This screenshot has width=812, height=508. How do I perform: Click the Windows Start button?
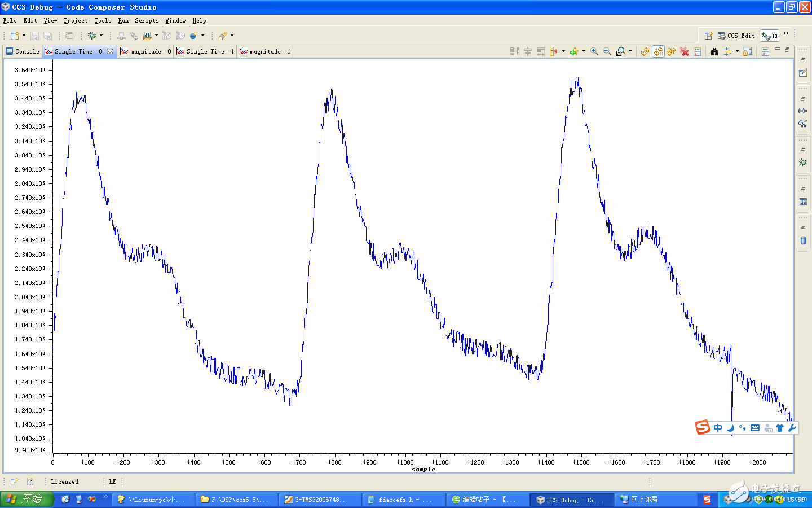point(27,499)
